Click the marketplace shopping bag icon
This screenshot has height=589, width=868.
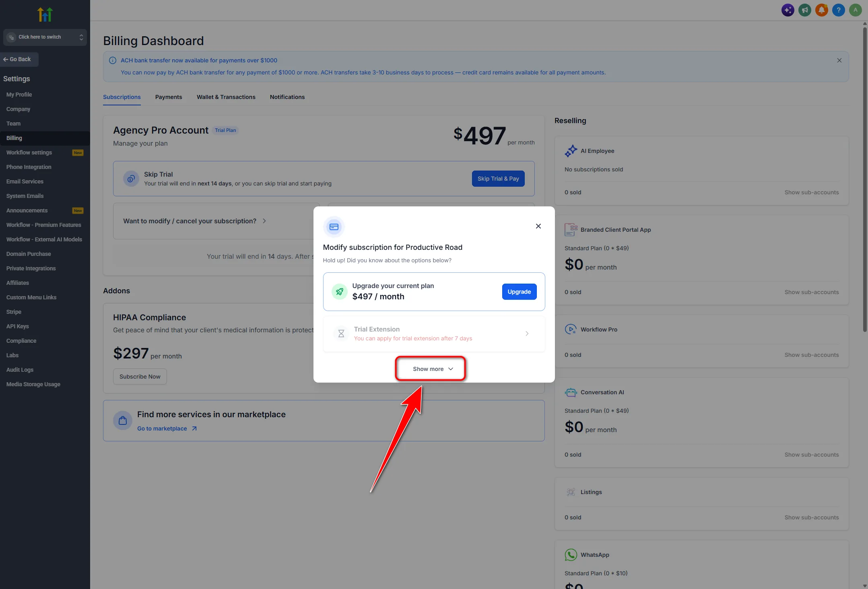(123, 421)
